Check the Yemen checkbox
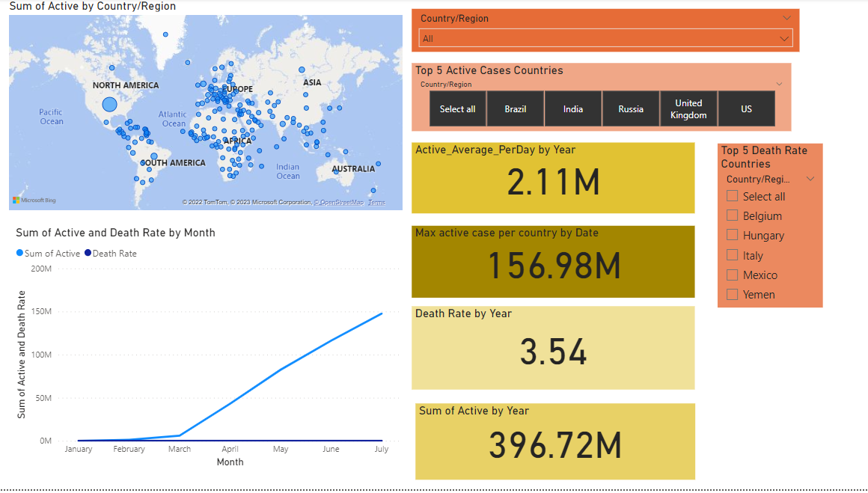The width and height of the screenshot is (868, 493). coord(732,294)
